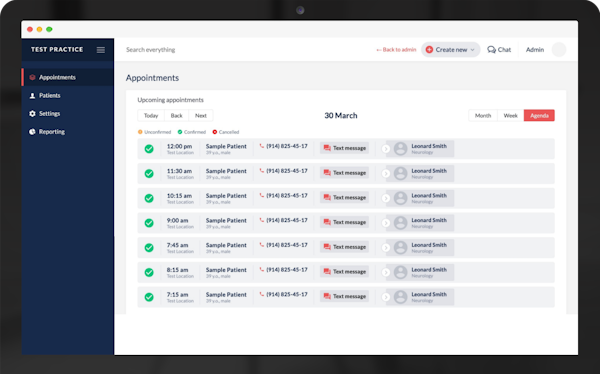
Task: Click the confirmed checkmark for 8:15 am
Action: 149,273
